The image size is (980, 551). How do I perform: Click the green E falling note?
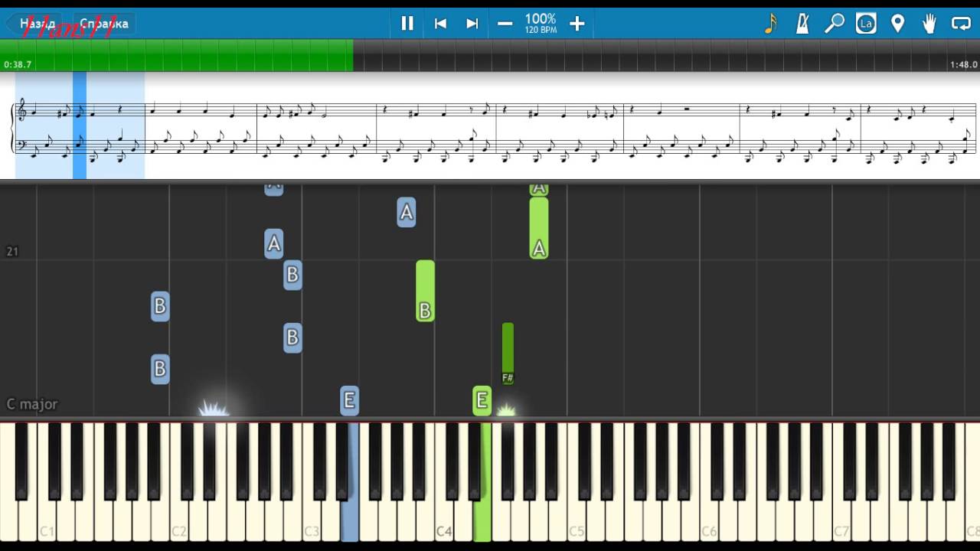point(482,400)
